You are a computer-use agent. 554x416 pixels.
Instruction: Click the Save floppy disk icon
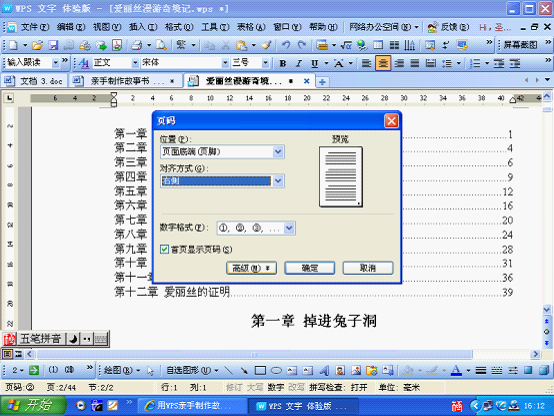point(53,45)
